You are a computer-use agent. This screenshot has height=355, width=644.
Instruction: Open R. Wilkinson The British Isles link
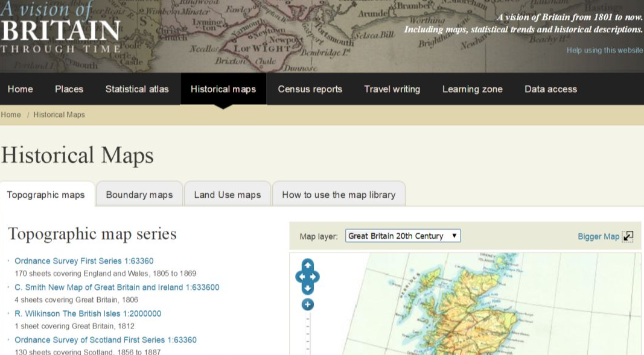tap(88, 313)
